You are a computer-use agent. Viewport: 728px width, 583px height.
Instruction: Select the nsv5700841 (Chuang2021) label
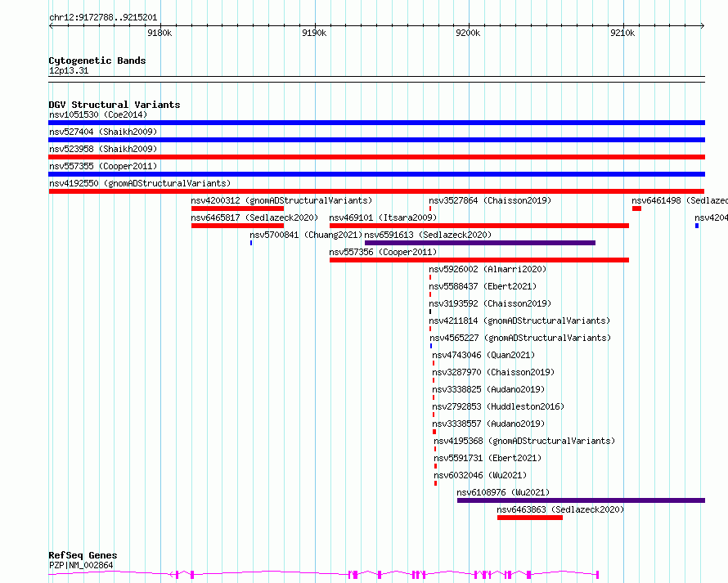coord(306,235)
